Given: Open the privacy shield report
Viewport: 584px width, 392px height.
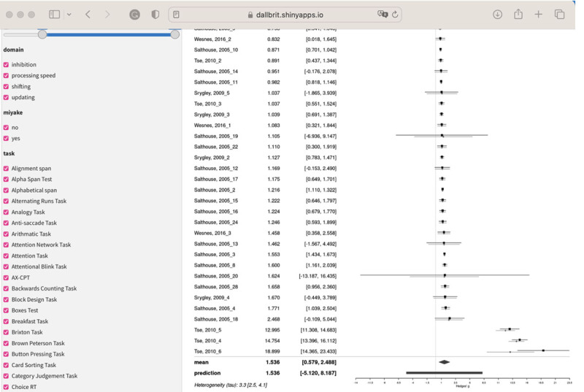Looking at the screenshot, I should click(x=155, y=14).
